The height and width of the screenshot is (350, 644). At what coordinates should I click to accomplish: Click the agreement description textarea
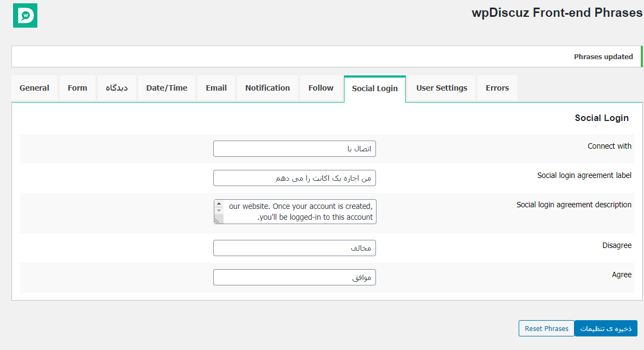tap(295, 212)
